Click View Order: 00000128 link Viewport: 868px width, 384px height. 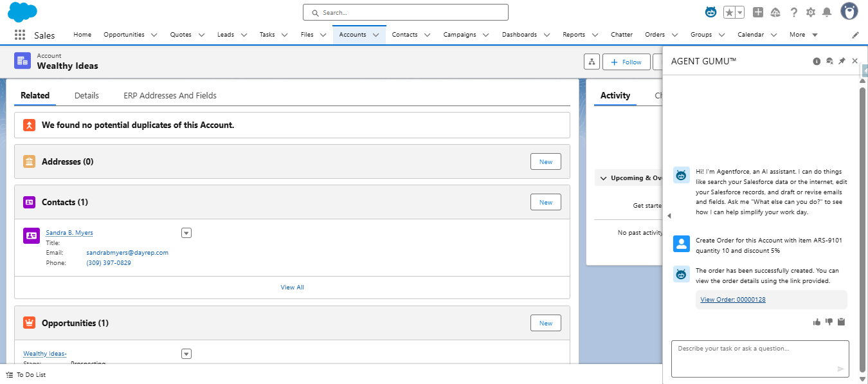coord(732,299)
